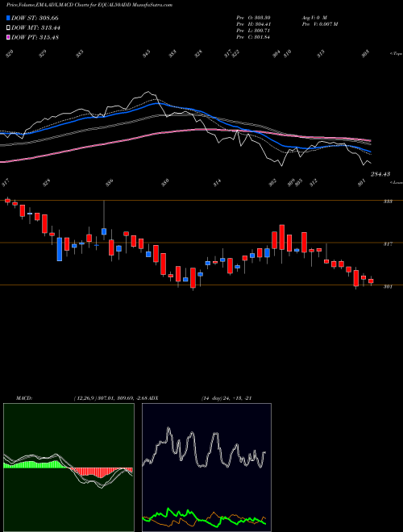Click the 345 top value label
Viewport: 403px width, 532px height.
(x=147, y=54)
